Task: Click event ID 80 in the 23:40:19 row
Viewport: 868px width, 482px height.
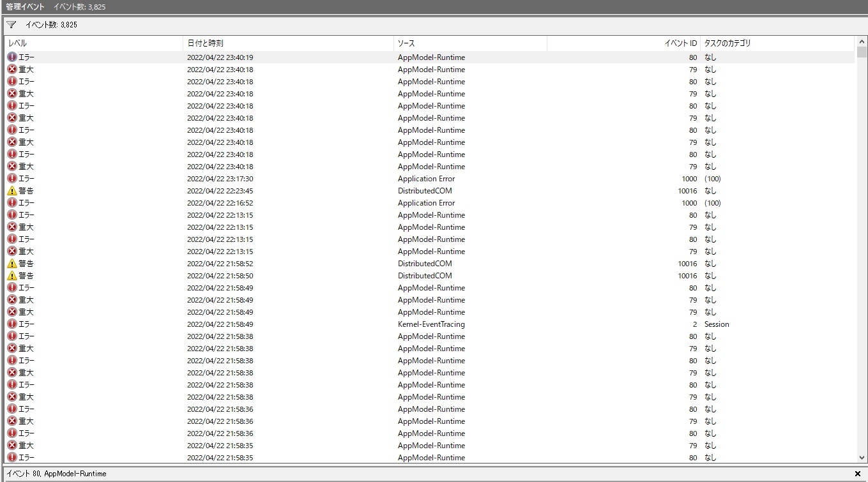Action: point(693,57)
